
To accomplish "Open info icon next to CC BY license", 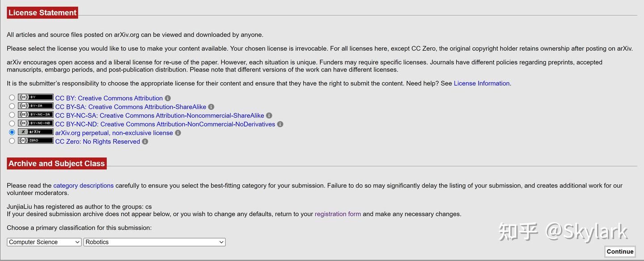I will coord(168,98).
